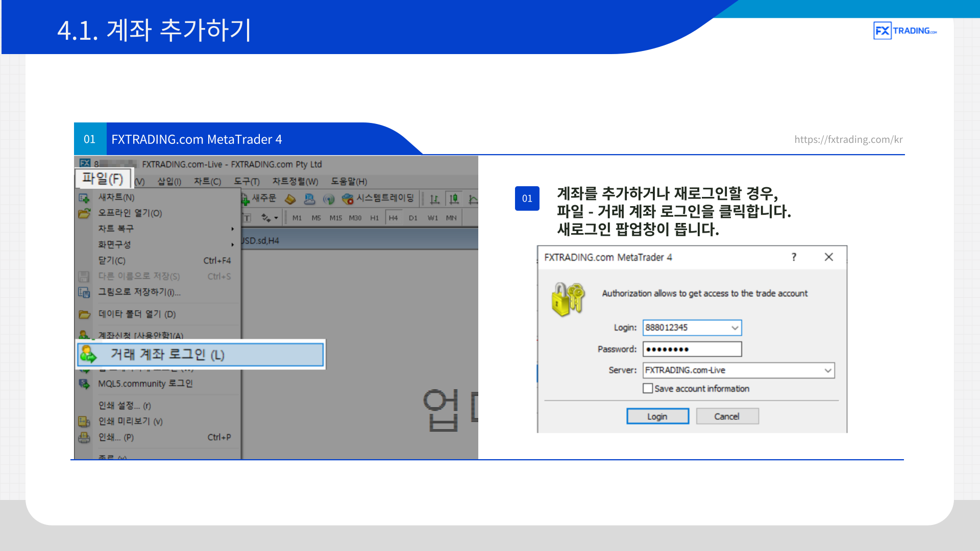Select line chart icon in toolbar
Image resolution: width=980 pixels, height=551 pixels.
pos(473,199)
